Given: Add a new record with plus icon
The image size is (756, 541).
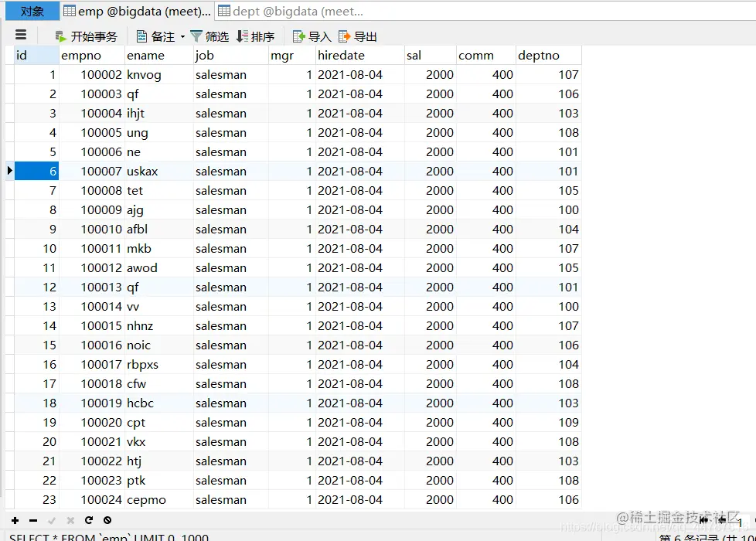Looking at the screenshot, I should (15, 520).
